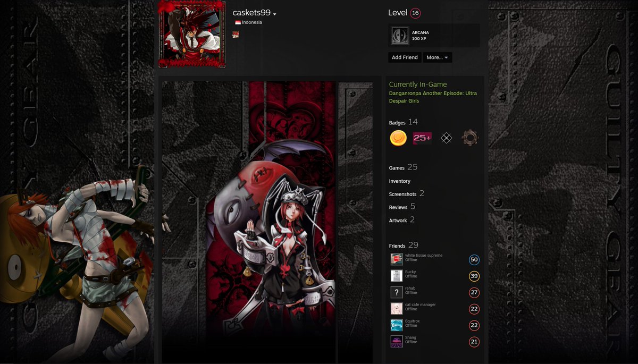
Task: Click the gold coin badge icon
Action: [x=398, y=138]
